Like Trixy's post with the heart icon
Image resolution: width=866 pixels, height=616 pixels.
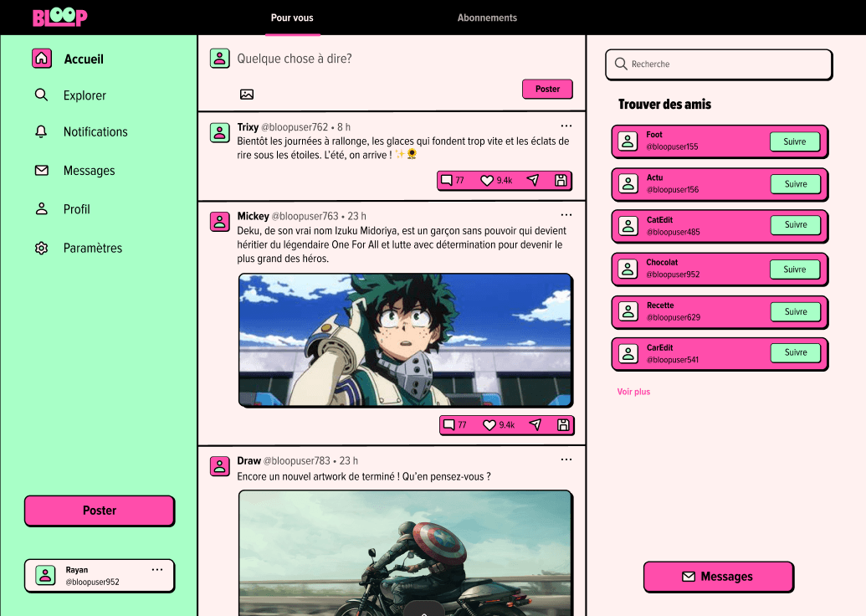[487, 180]
